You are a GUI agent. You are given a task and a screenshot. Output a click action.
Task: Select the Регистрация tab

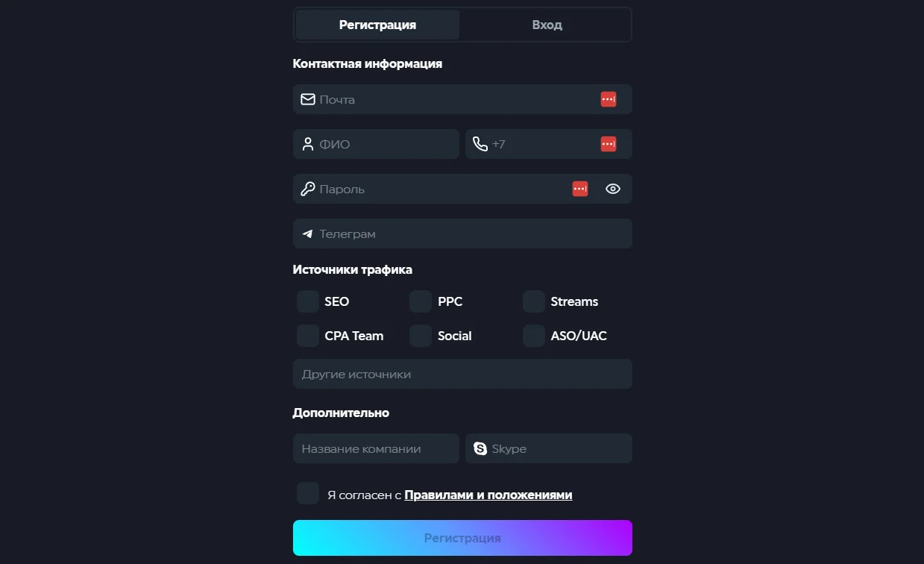pos(377,24)
